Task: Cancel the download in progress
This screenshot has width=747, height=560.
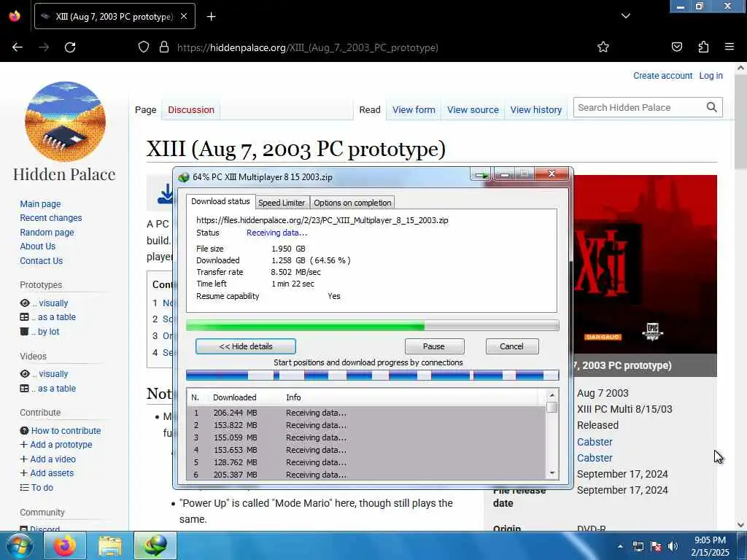Action: [511, 346]
